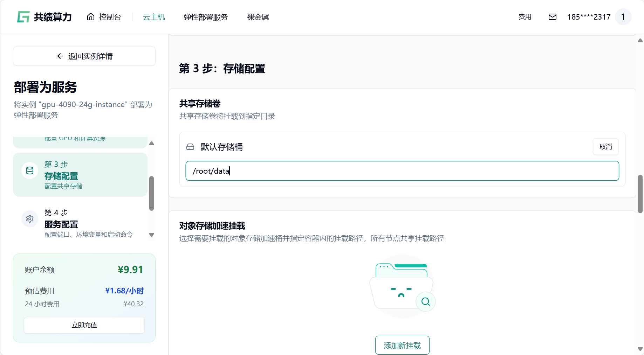Go to the 裸金属 section
This screenshot has width=644, height=355.
coord(258,17)
